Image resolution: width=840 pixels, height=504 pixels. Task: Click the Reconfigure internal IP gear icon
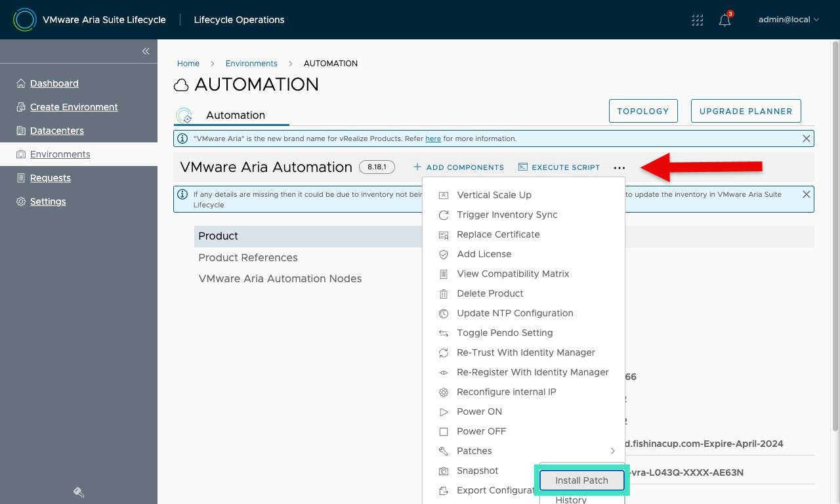(x=444, y=392)
